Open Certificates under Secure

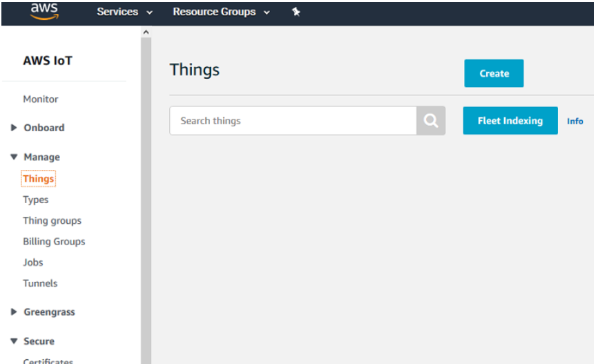pyautogui.click(x=48, y=361)
